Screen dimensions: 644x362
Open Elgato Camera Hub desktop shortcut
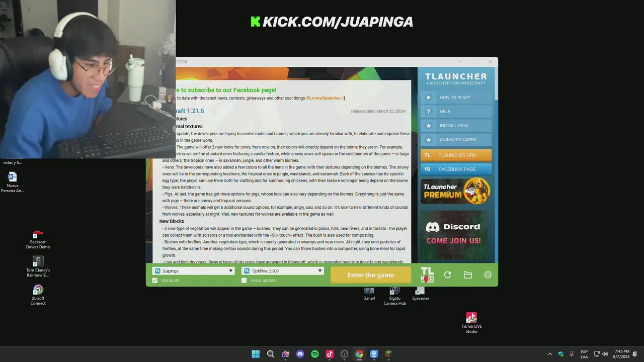395,296
